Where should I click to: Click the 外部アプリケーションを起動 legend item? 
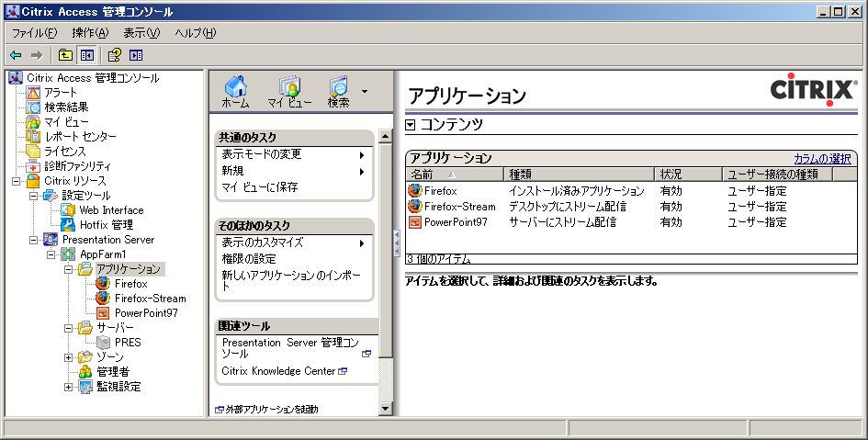point(266,410)
